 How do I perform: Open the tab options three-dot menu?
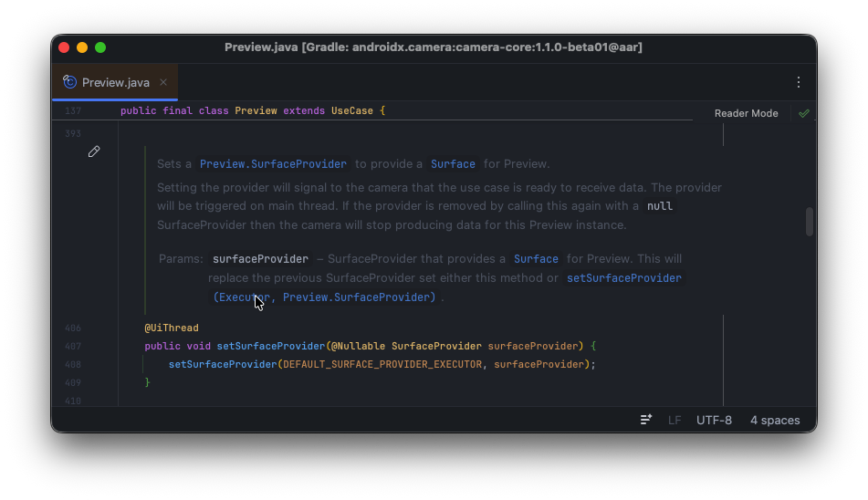point(799,82)
